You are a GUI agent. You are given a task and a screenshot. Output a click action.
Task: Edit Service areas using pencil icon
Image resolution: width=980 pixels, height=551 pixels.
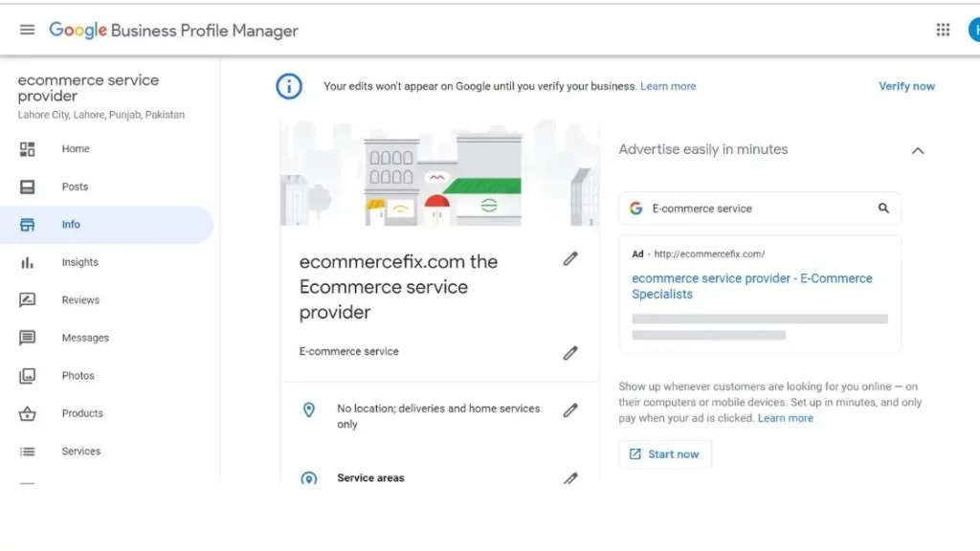pos(570,478)
